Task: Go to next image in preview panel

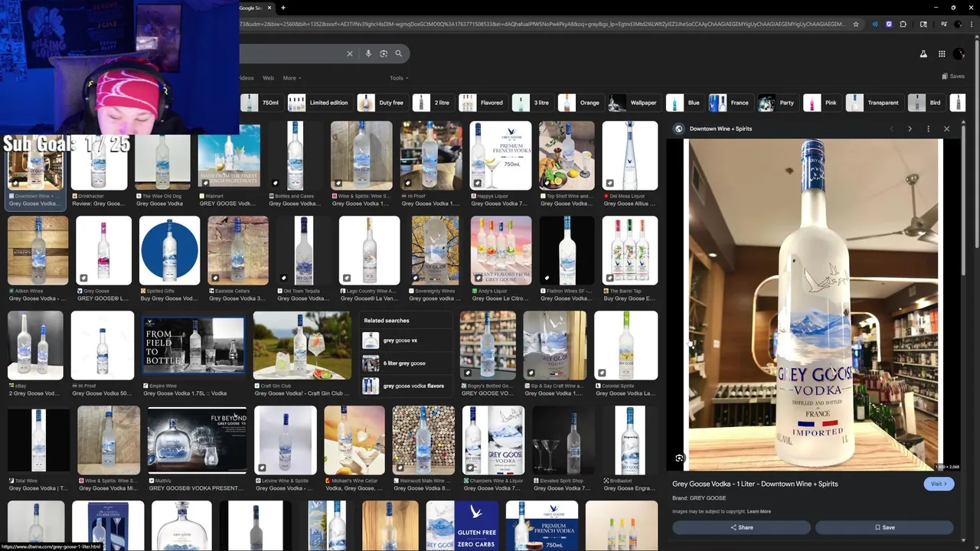Action: tap(910, 129)
